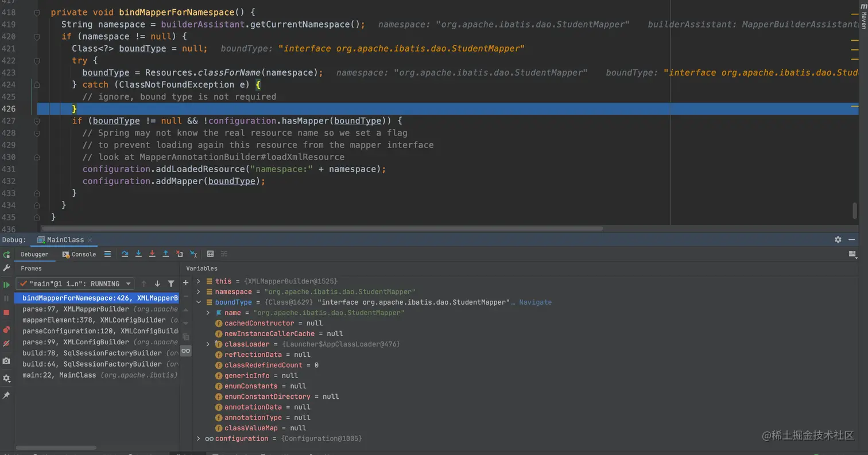Expand the classLoader field
The height and width of the screenshot is (455, 868).
(208, 344)
